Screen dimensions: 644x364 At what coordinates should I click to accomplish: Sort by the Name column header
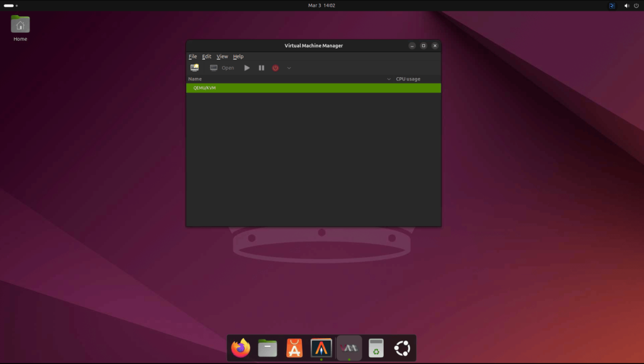tap(195, 79)
